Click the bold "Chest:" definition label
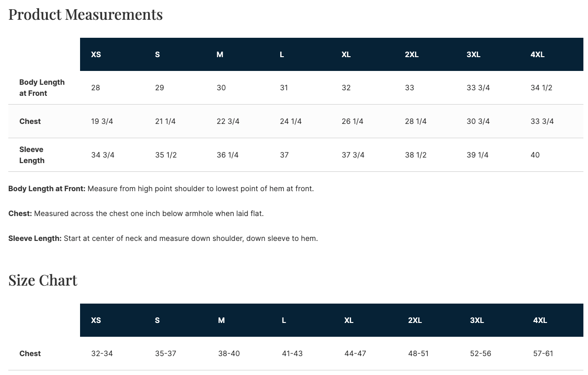The height and width of the screenshot is (375, 588). [x=20, y=213]
